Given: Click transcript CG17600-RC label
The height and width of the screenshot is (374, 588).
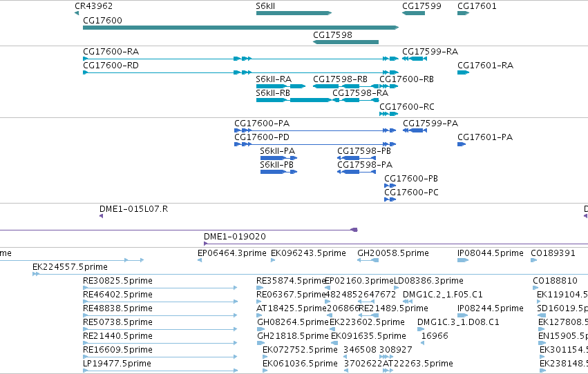Looking at the screenshot, I should [x=407, y=107].
